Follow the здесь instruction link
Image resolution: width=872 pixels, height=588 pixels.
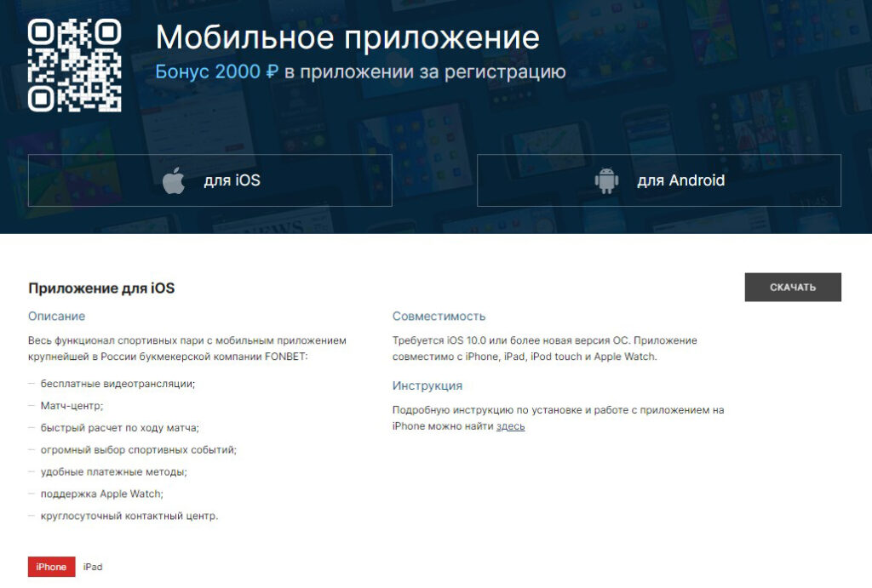pyautogui.click(x=511, y=426)
